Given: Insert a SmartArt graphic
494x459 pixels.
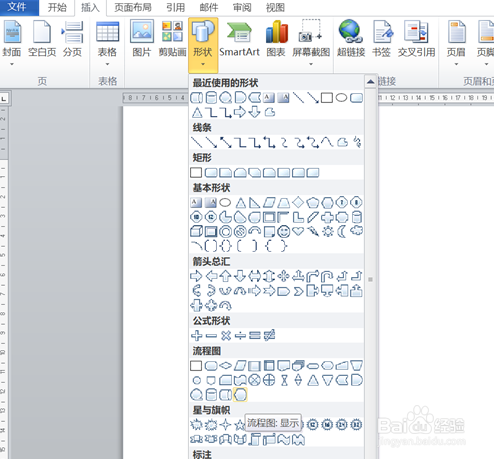Looking at the screenshot, I should point(239,39).
